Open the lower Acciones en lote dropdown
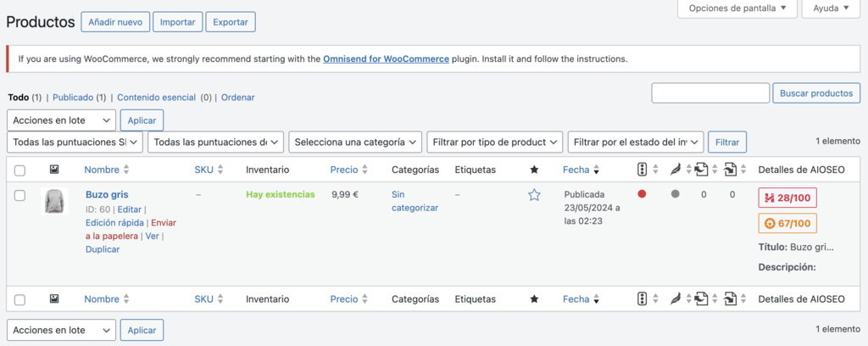 (61, 330)
